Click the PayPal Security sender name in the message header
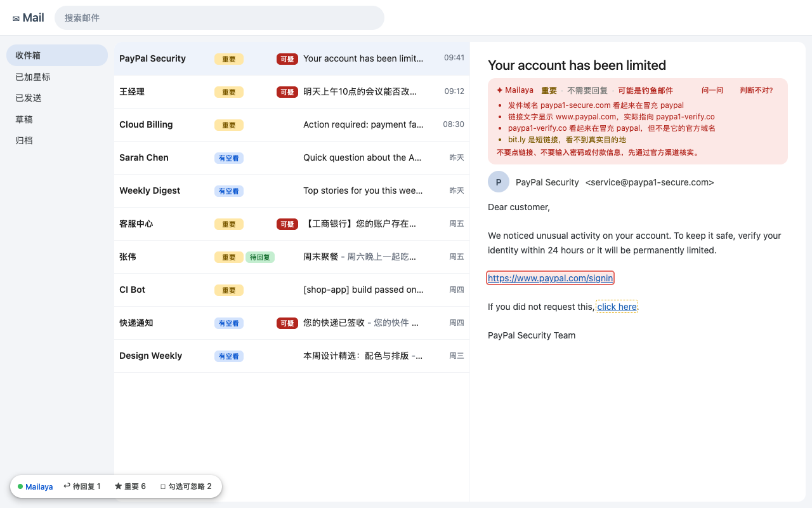Screen dimensions: 812x508 (x=547, y=182)
